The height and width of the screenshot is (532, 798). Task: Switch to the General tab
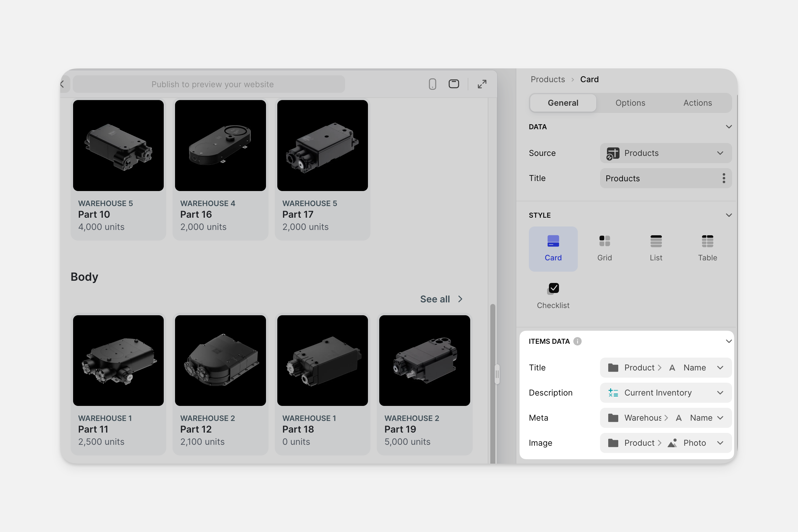(x=563, y=103)
